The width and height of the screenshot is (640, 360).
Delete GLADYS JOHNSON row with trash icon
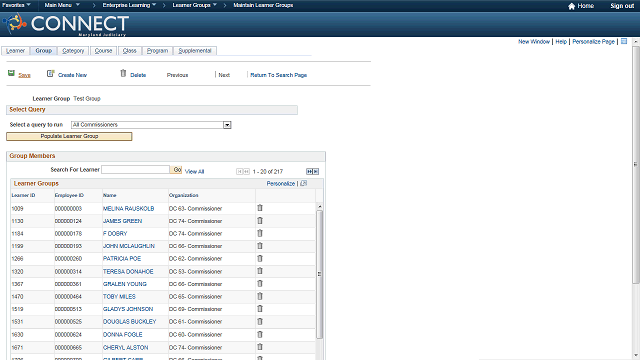[260, 309]
